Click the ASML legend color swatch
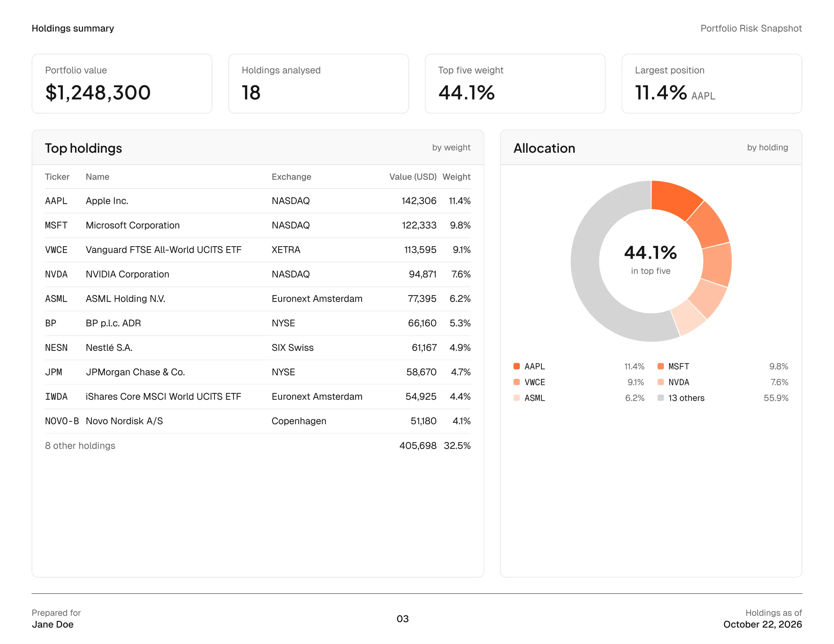This screenshot has height=644, width=834. click(x=517, y=398)
